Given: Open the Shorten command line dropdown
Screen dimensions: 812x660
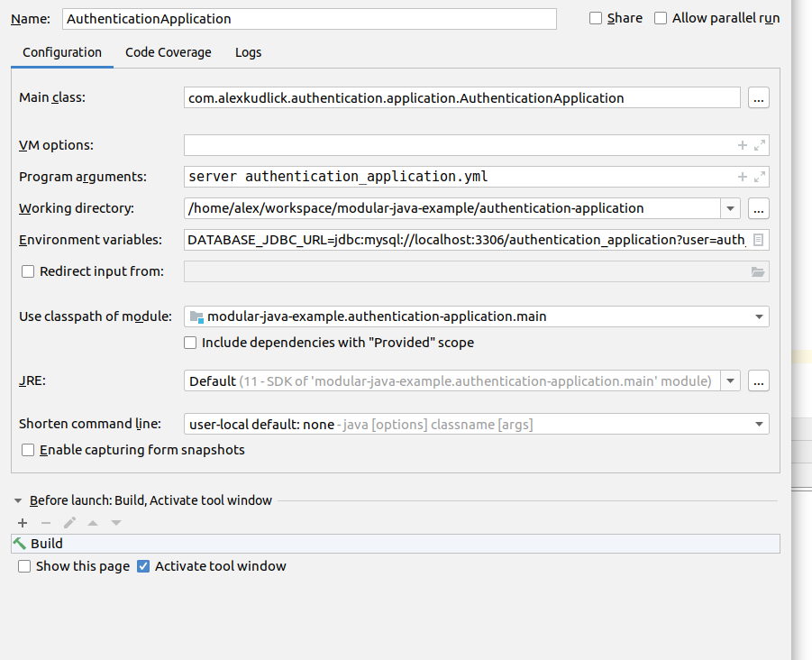Looking at the screenshot, I should (x=759, y=425).
